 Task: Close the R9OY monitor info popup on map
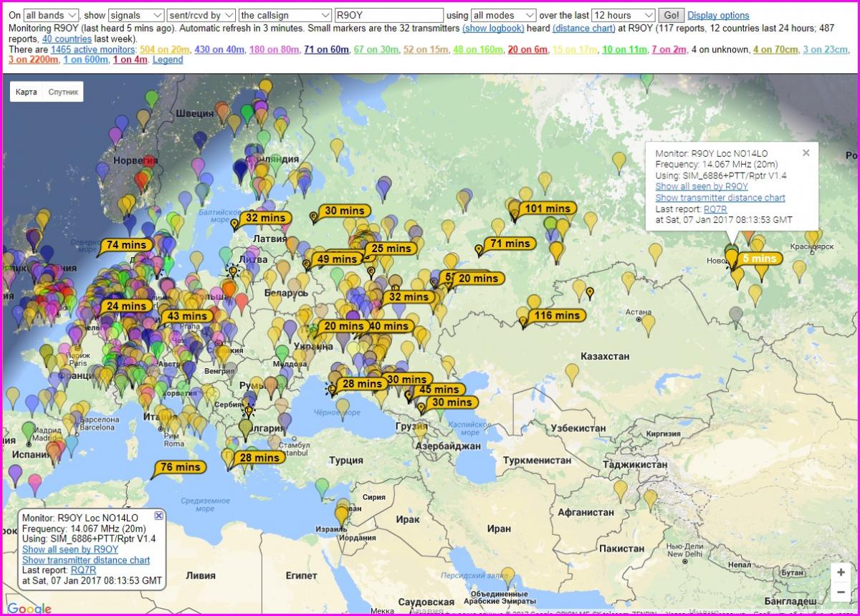pyautogui.click(x=806, y=153)
